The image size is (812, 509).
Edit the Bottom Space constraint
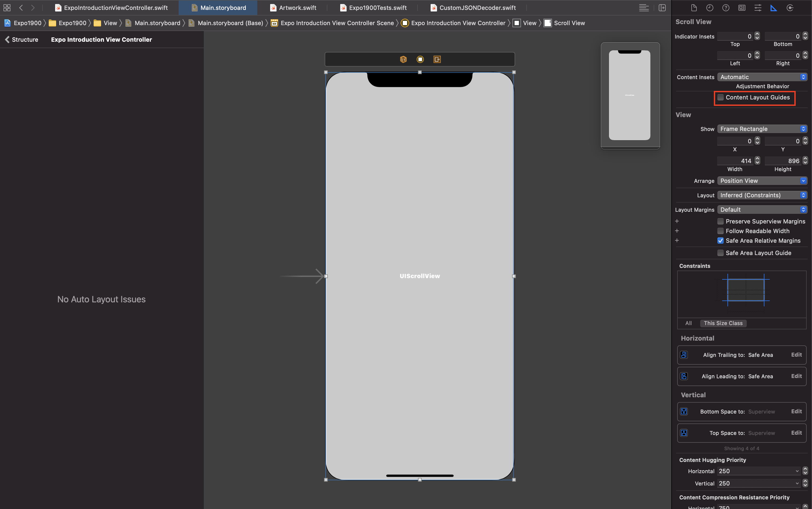(x=796, y=411)
